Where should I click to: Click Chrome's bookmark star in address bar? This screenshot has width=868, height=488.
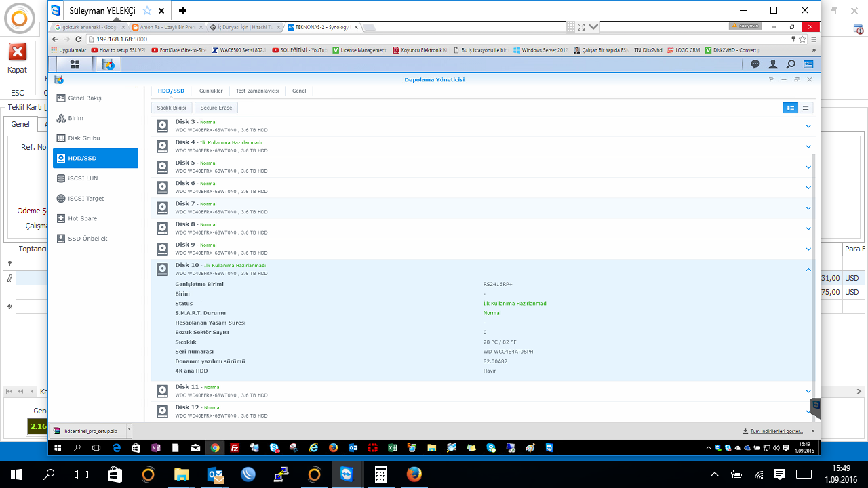pos(802,39)
